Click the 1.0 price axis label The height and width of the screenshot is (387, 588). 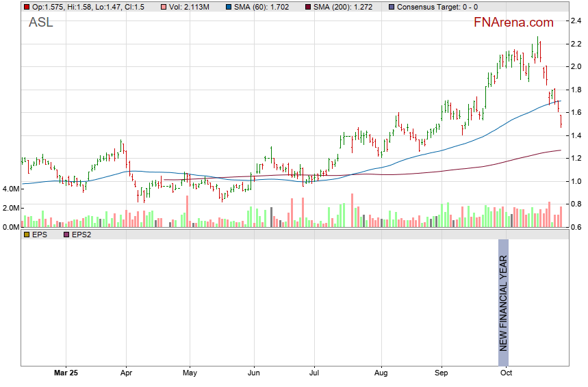coord(576,181)
